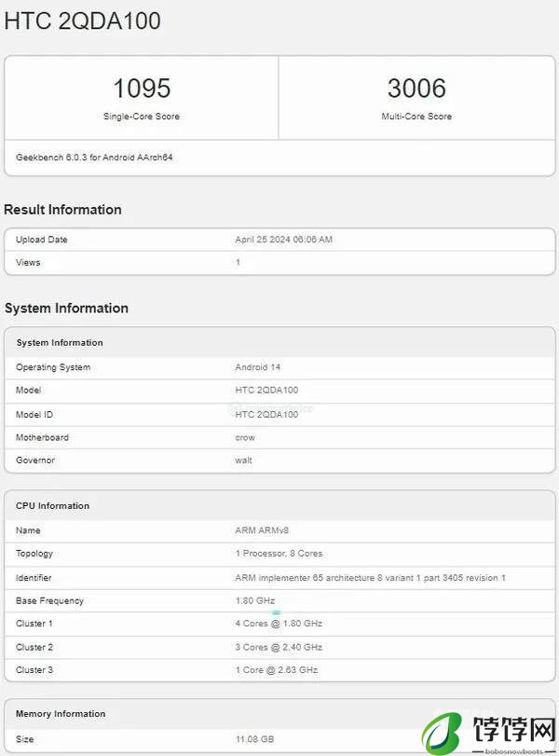Select the single-core score 1095

[142, 89]
